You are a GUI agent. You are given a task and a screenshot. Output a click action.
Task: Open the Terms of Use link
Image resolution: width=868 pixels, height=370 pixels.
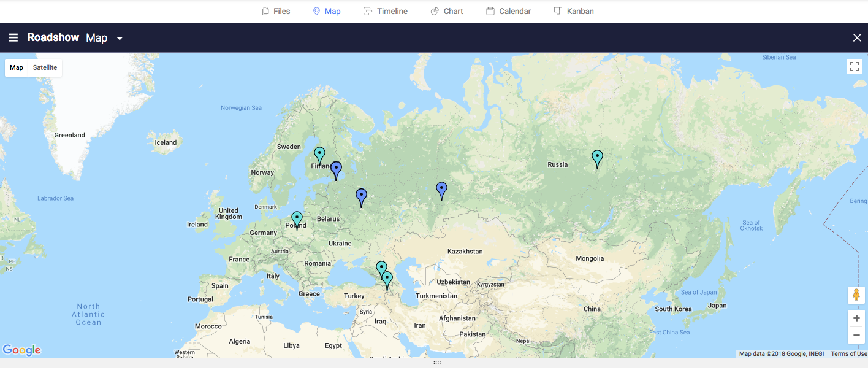(849, 353)
